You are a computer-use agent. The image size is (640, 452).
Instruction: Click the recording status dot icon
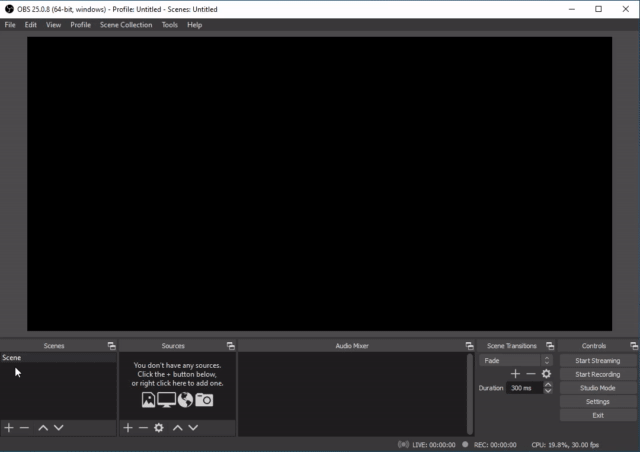tap(465, 444)
